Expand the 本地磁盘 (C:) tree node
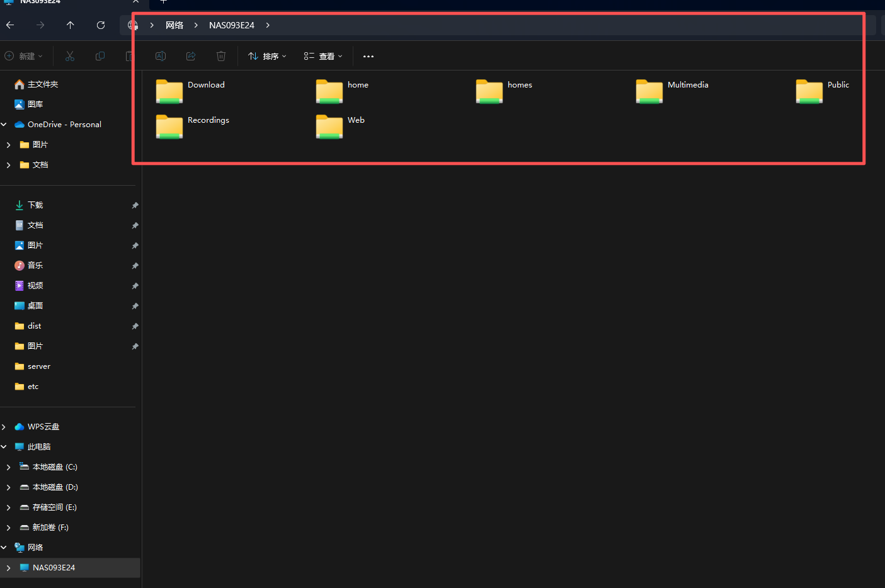Image resolution: width=885 pixels, height=588 pixels. coord(8,467)
